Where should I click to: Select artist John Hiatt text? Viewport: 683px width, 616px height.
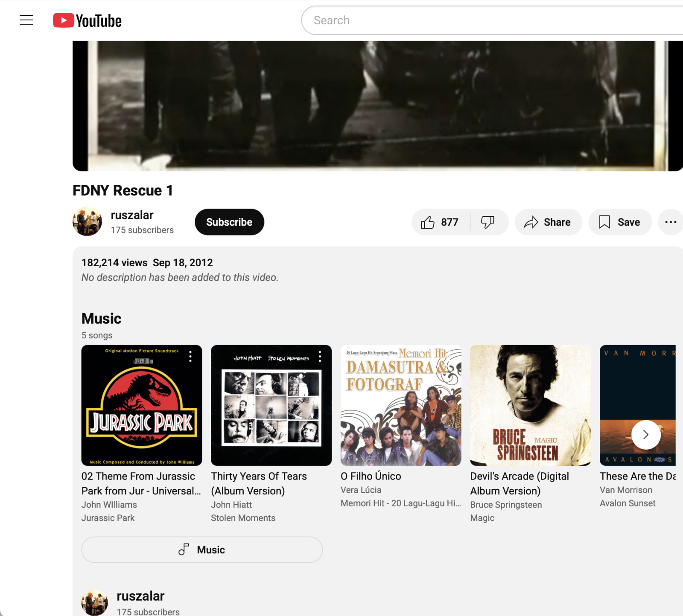[231, 505]
